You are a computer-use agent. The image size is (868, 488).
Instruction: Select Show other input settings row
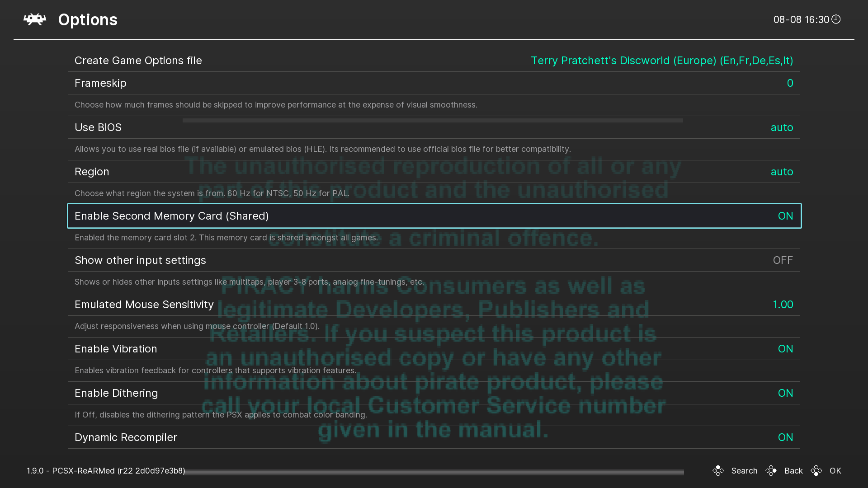point(434,260)
